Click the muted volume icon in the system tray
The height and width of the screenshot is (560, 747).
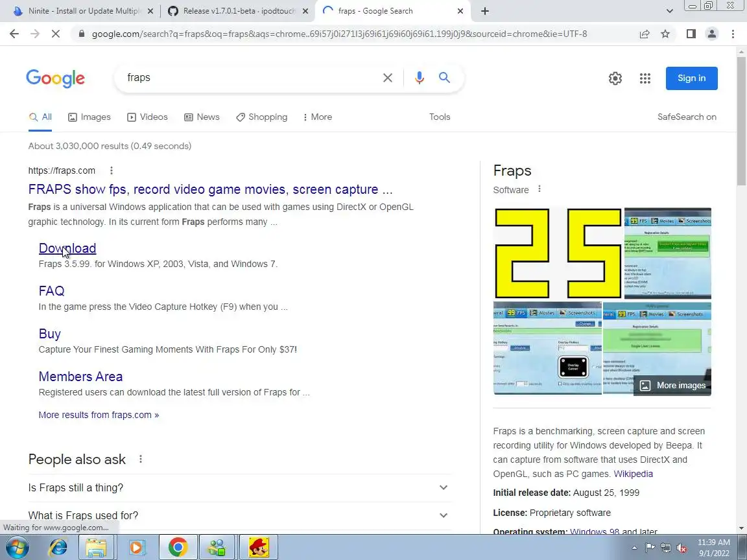[682, 548]
